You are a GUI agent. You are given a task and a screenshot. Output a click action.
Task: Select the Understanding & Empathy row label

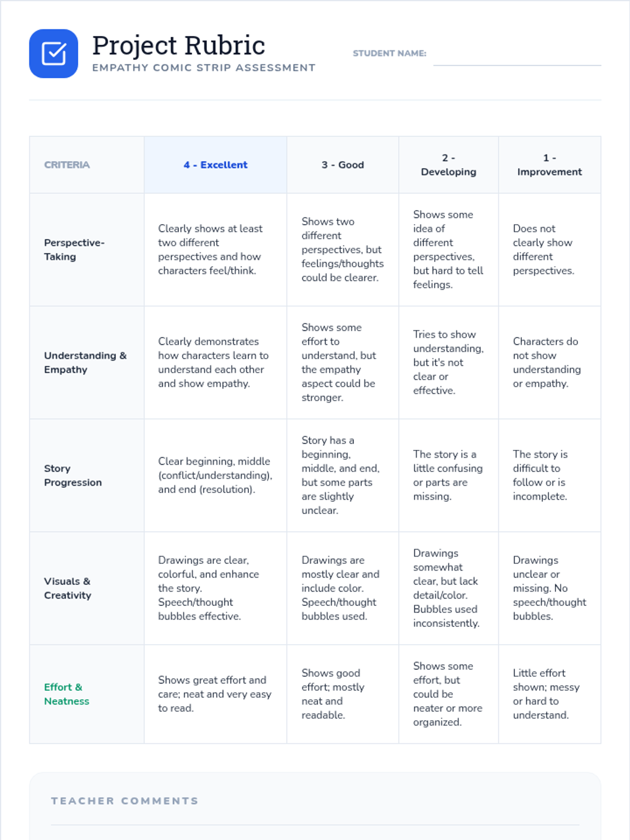click(85, 362)
